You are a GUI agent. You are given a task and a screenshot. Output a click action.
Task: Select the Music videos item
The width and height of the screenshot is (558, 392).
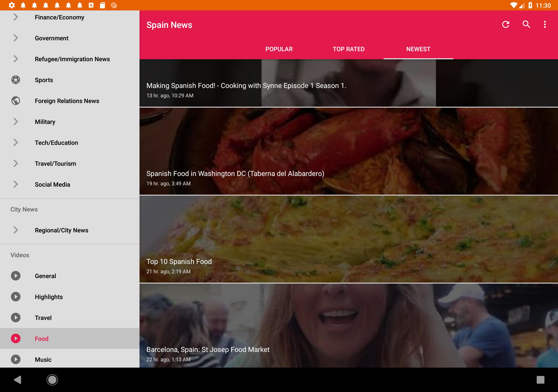pos(70,358)
